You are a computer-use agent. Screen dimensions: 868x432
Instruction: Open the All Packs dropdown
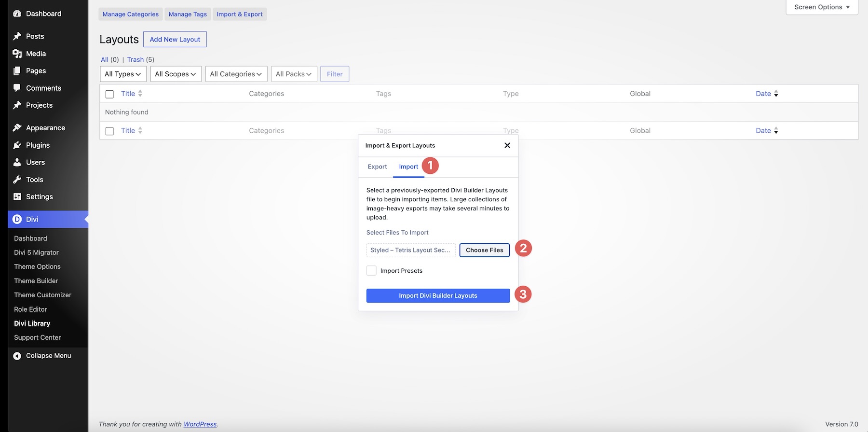(294, 74)
